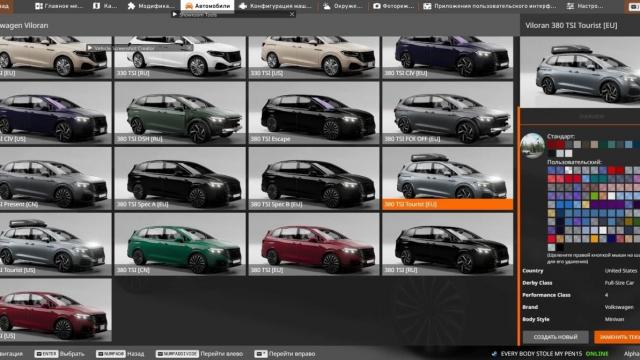Screen dimensions: 640x360
Task: Click the Body Style value Minivan
Action: 614,319
